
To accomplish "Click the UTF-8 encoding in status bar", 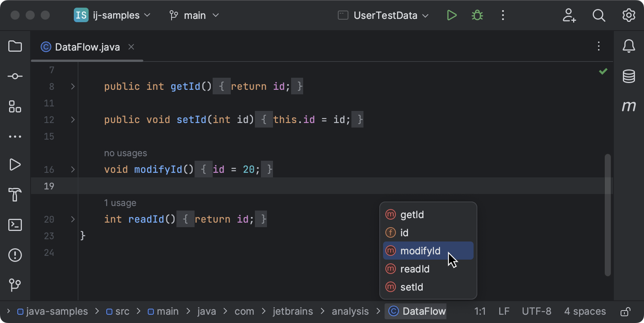I will point(536,312).
